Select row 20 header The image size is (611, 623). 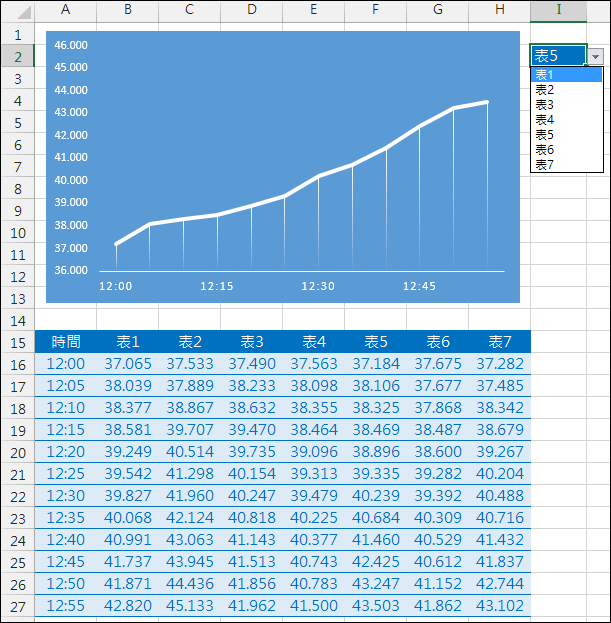tap(18, 452)
